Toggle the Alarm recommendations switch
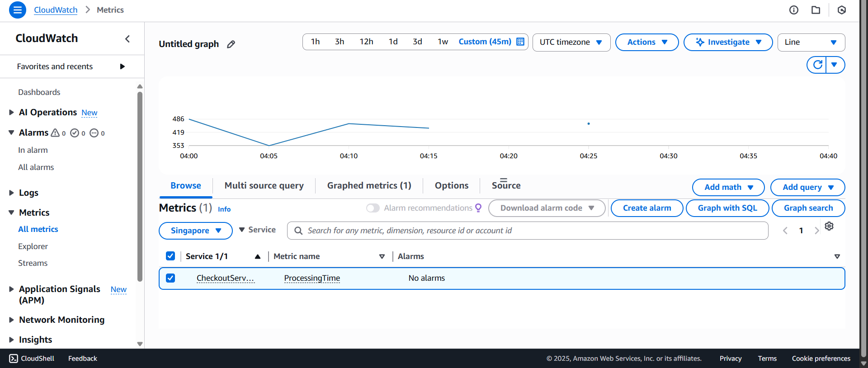 [373, 208]
